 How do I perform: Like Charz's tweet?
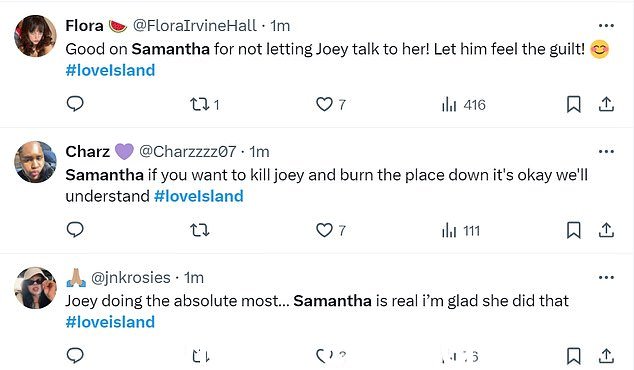tap(330, 230)
